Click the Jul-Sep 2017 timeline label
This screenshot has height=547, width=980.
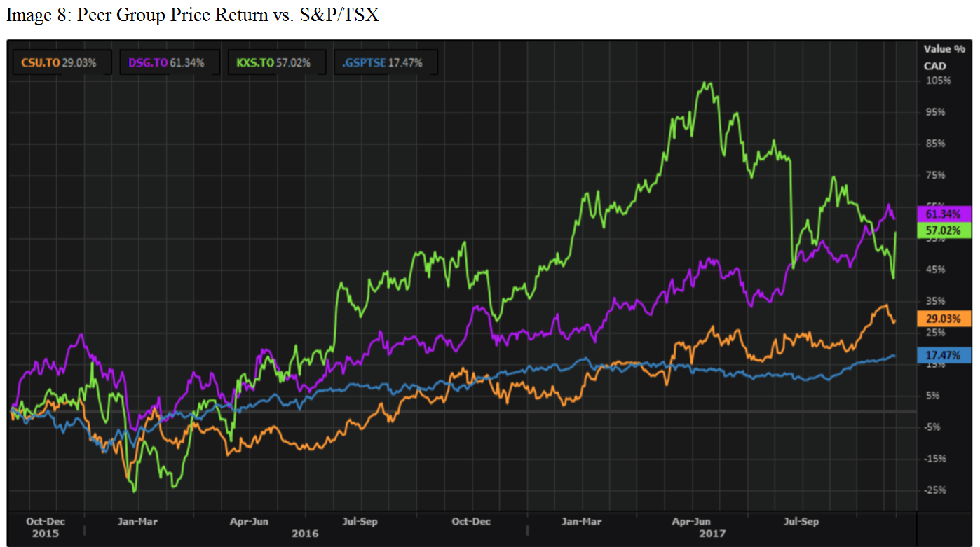801,521
